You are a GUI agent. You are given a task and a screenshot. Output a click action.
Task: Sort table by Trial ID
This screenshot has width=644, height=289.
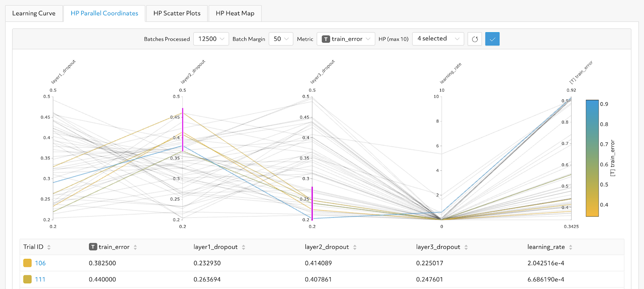49,247
